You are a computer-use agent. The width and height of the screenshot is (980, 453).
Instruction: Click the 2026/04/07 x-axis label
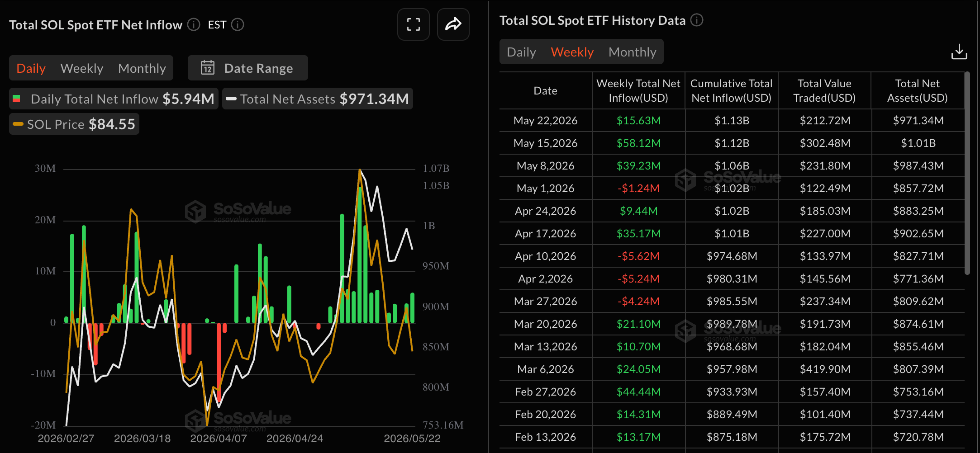219,438
